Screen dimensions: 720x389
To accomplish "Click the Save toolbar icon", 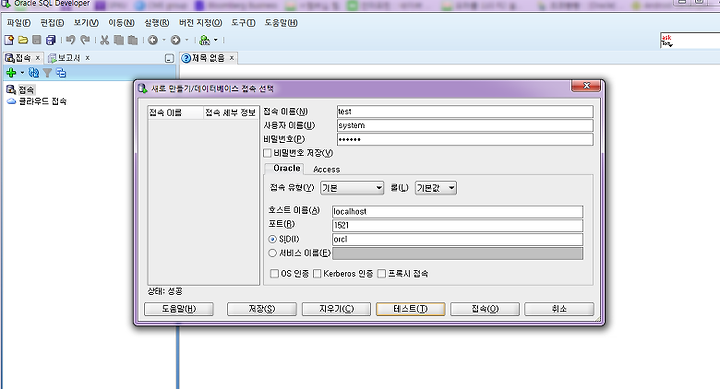I will [x=37, y=40].
